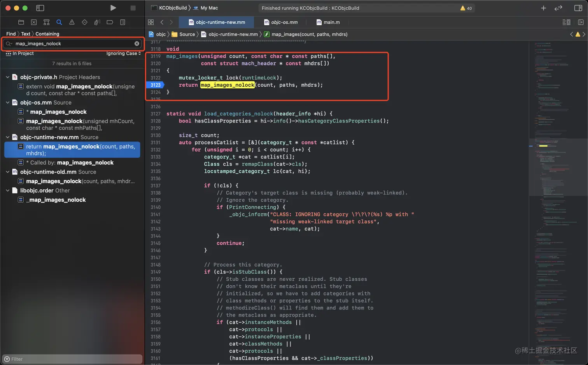
Task: Switch to the main.m tab
Action: pos(328,22)
